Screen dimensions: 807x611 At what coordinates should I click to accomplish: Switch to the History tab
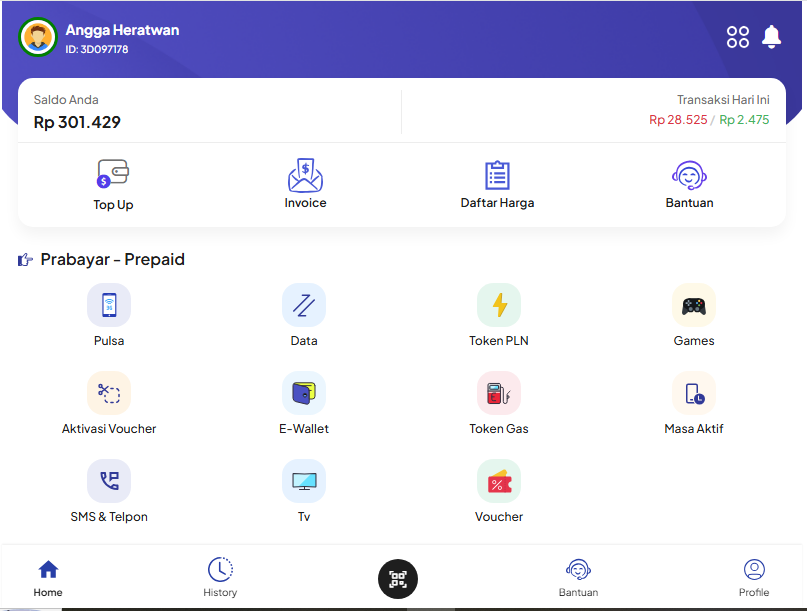(x=220, y=578)
